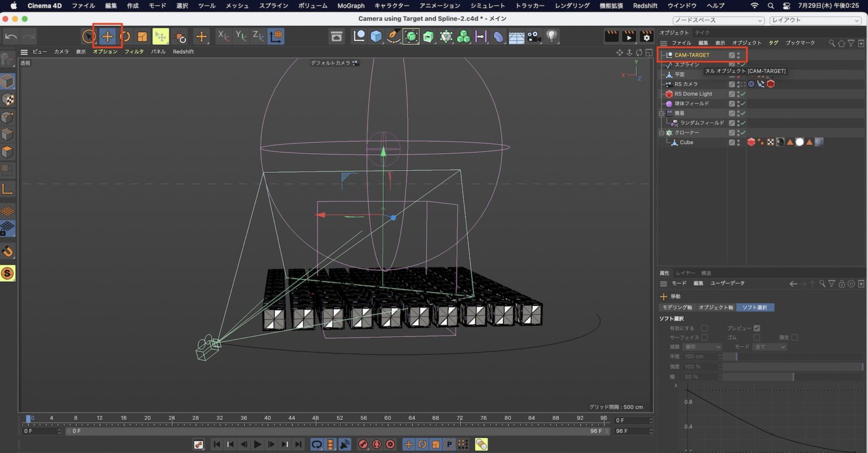The image size is (868, 453).
Task: Open the ノードスペース dropdown at top right
Action: coord(718,20)
